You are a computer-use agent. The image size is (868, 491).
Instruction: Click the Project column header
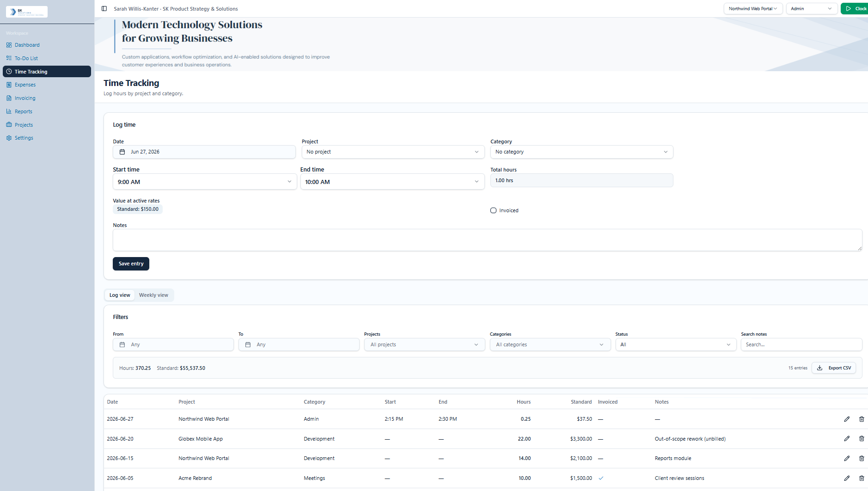point(187,402)
